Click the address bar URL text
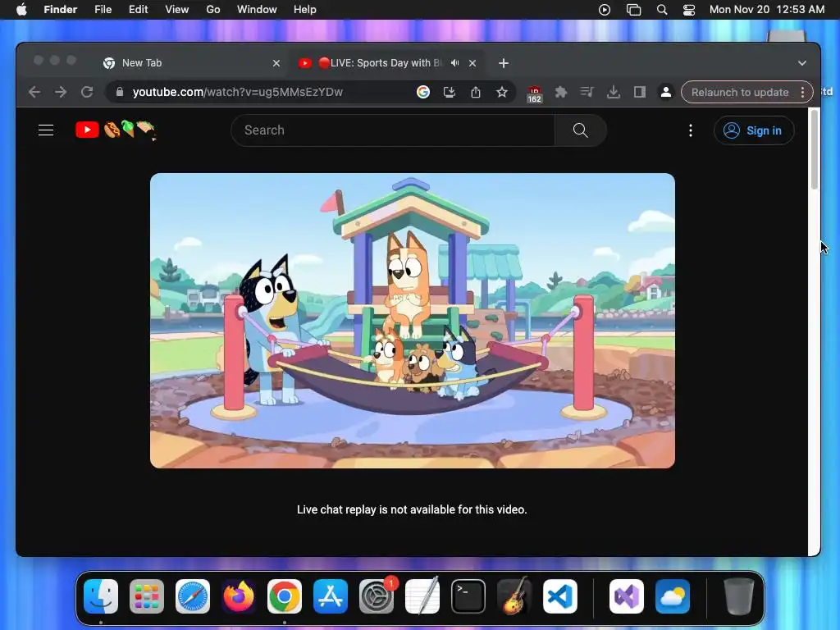 238,92
